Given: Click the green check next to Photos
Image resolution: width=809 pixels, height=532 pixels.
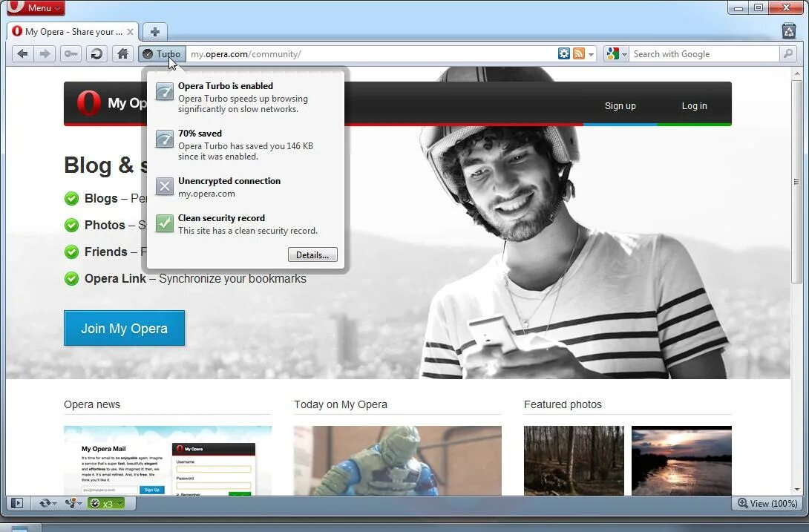Looking at the screenshot, I should [71, 226].
